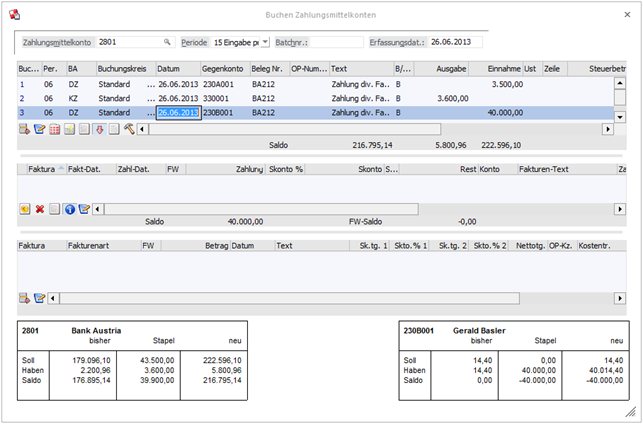Sort by Faktura column in invoice grid
This screenshot has height=424, width=643.
(42, 169)
